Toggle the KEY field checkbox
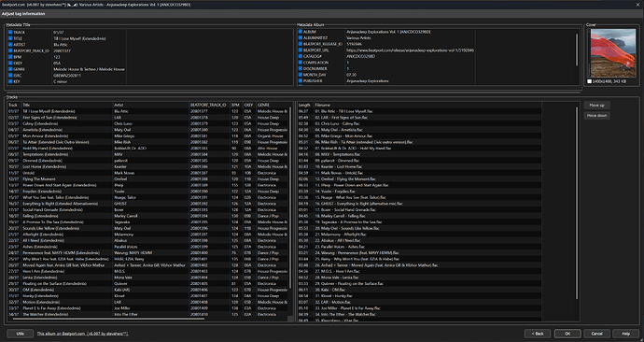Screen dimensions: 644x342 point(10,81)
